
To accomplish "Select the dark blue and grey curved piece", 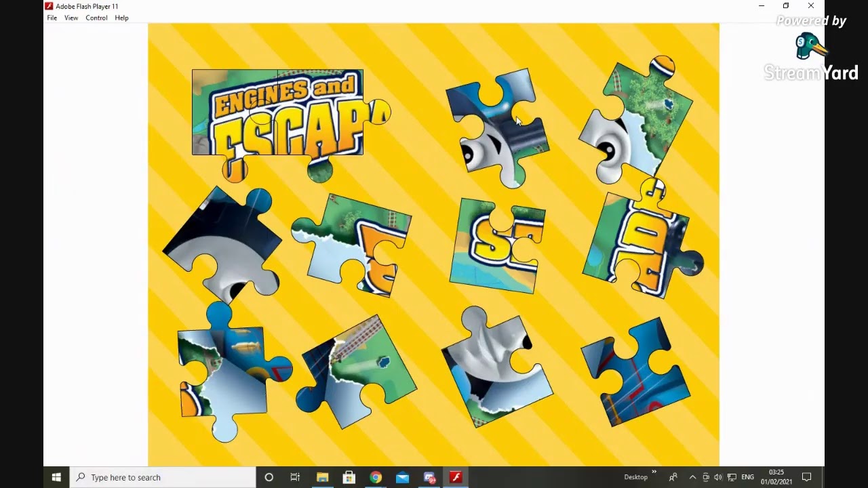I will coord(222,244).
